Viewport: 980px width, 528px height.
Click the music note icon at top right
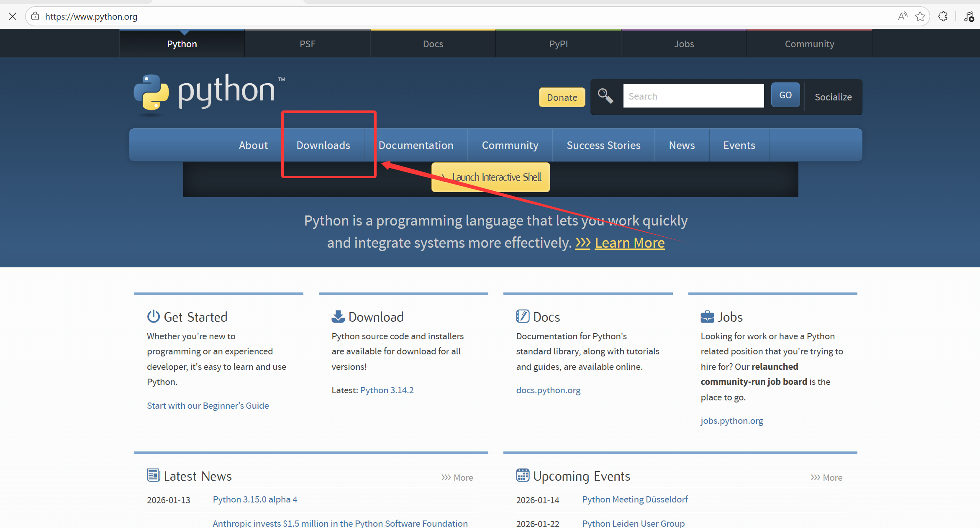click(x=969, y=16)
